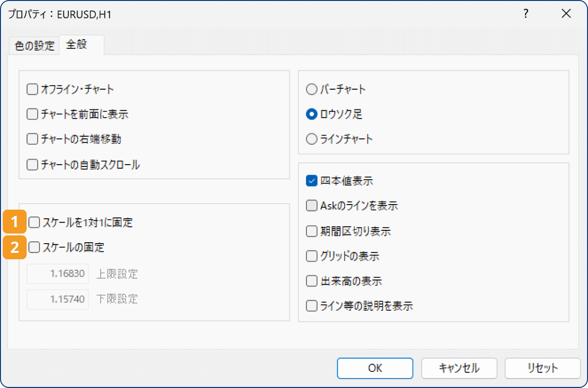Enable Askのラインを表示
This screenshot has height=388, width=588.
tap(311, 206)
